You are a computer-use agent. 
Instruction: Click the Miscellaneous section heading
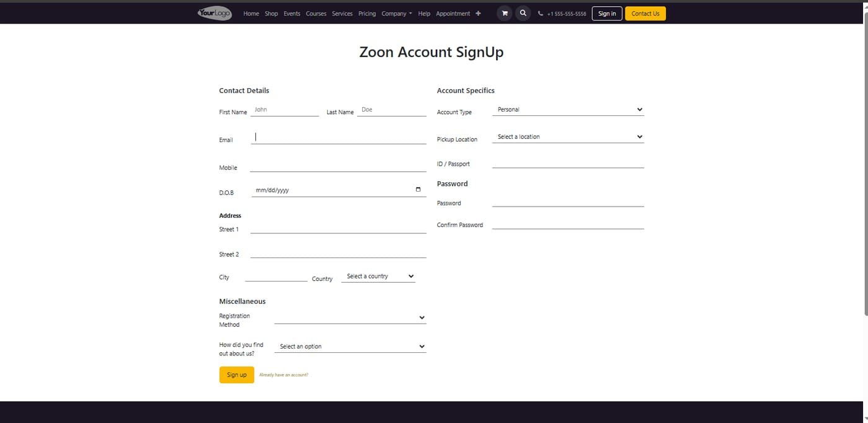coord(242,301)
